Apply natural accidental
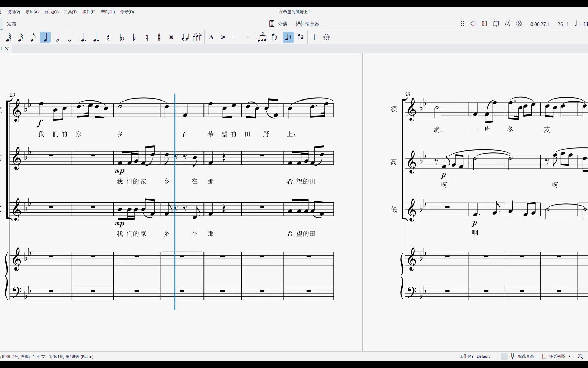 coord(147,37)
